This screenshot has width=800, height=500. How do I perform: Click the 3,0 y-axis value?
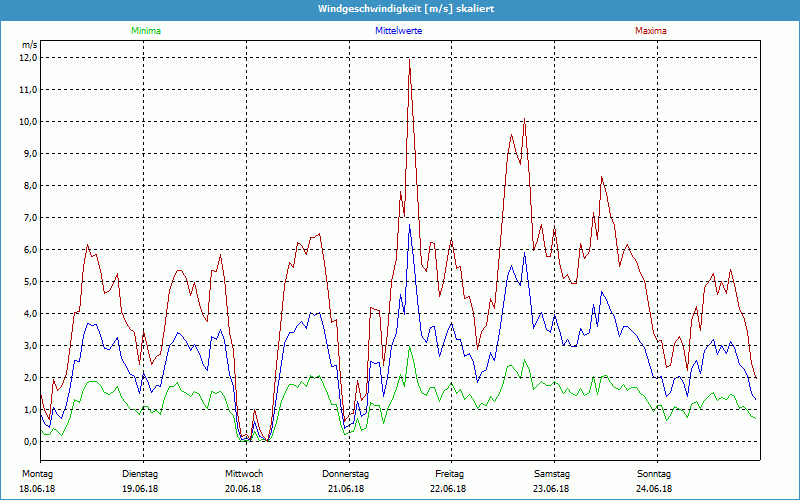(x=30, y=345)
